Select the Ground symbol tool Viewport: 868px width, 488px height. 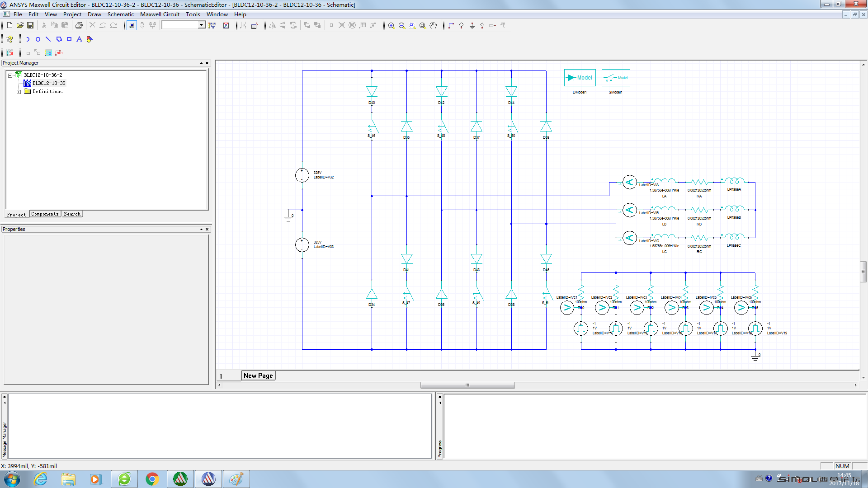pyautogui.click(x=472, y=25)
